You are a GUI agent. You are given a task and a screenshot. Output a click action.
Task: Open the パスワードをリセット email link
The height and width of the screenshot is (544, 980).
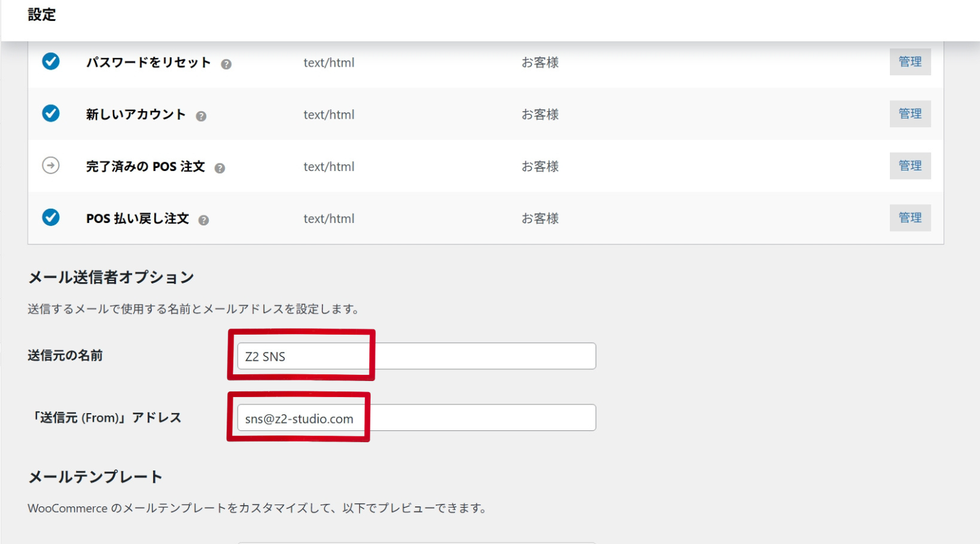point(148,62)
